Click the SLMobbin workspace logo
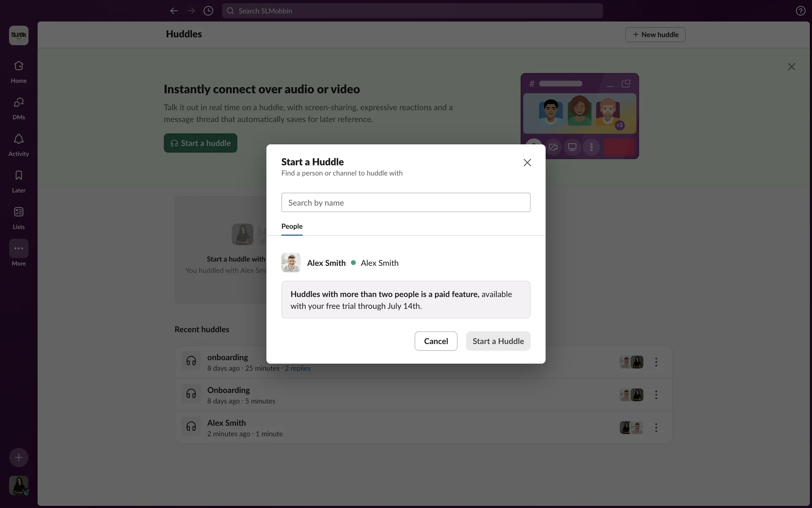 19,35
